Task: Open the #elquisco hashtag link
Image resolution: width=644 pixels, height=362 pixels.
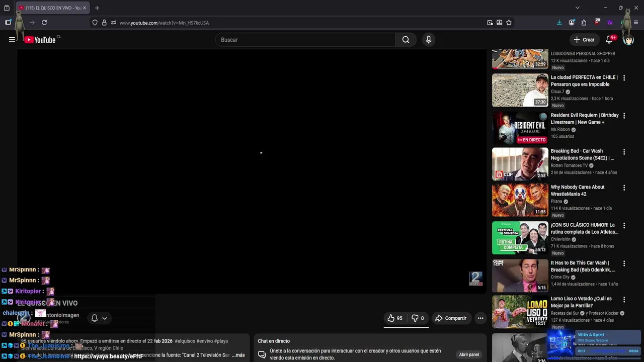Action: [x=185, y=341]
